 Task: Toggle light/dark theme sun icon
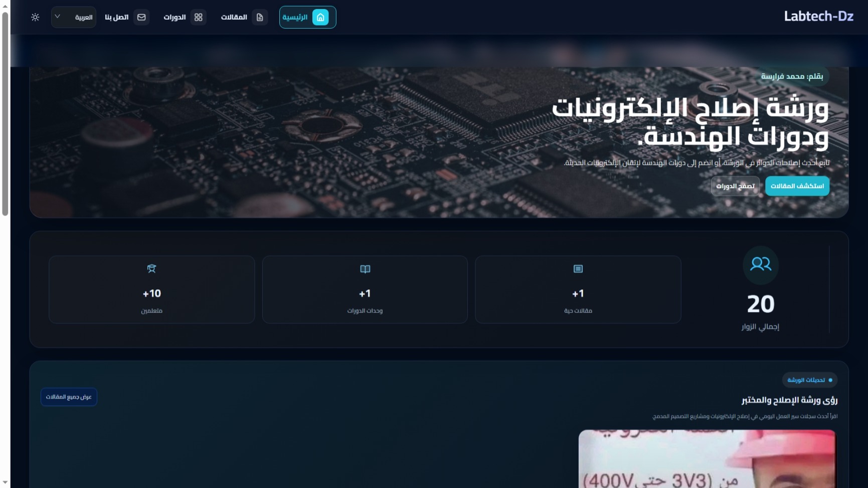(x=35, y=18)
